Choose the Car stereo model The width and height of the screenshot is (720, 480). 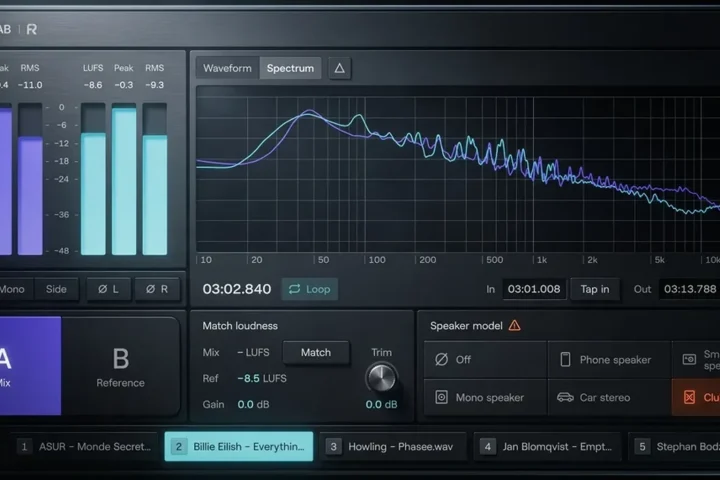point(609,397)
